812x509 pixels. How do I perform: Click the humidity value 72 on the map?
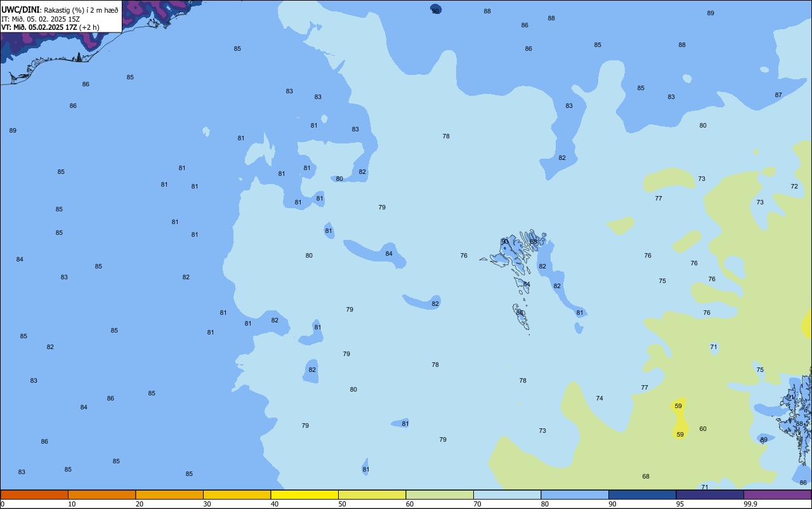794,187
